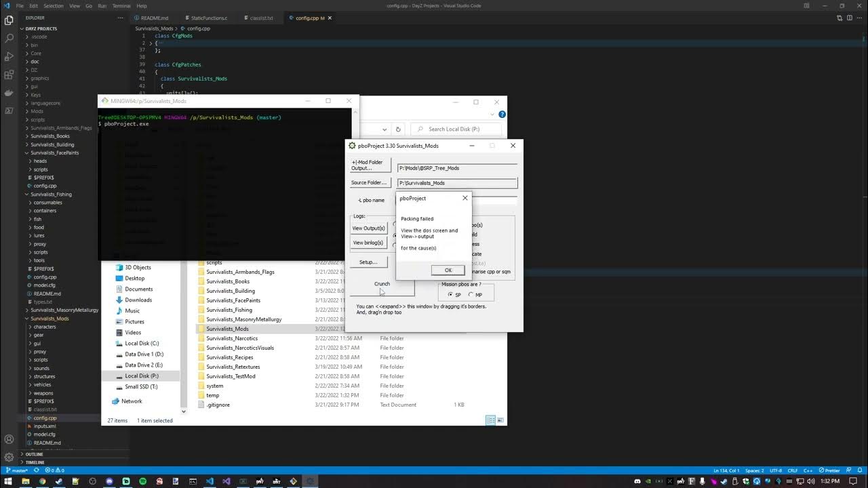Open the errors and warnings counter in status bar
This screenshot has height=488, width=868.
(x=55, y=470)
